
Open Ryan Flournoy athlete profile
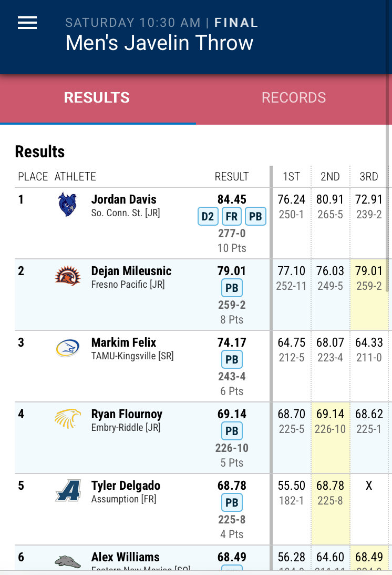[x=127, y=414]
